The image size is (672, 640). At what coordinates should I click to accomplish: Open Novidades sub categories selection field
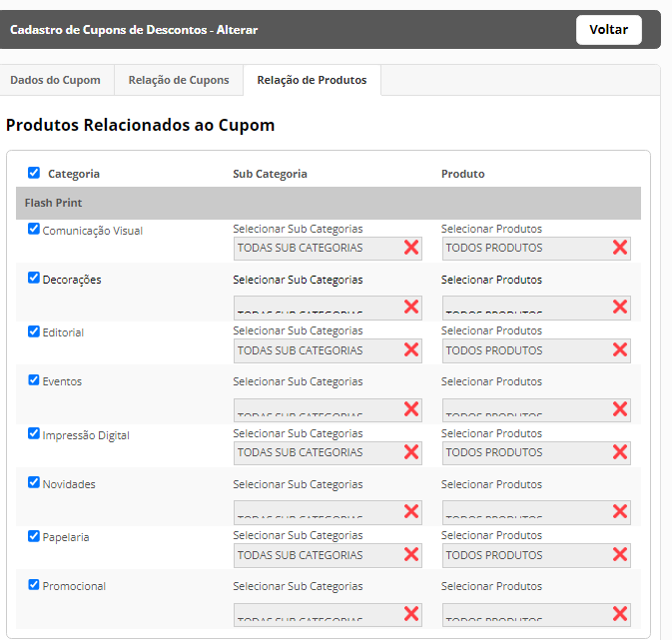(328, 512)
